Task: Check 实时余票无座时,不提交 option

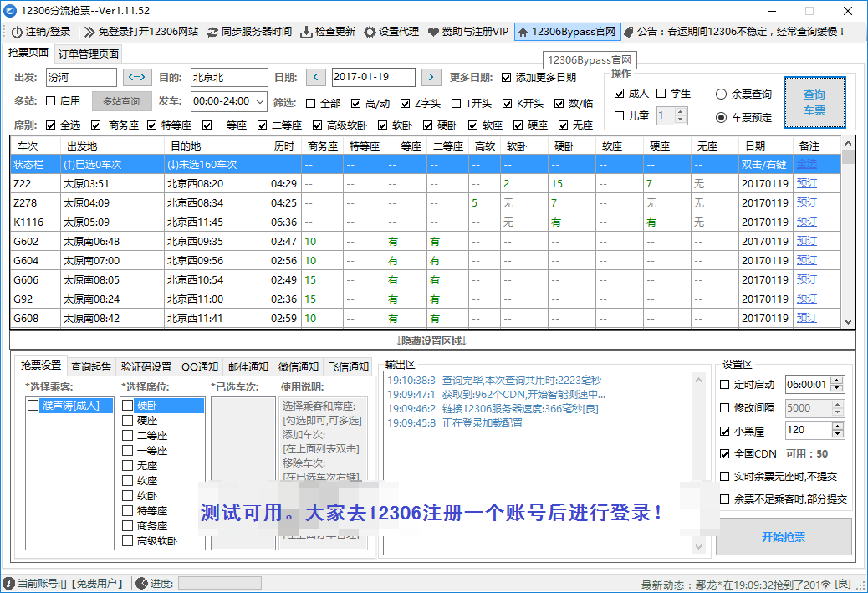Action: coord(725,476)
